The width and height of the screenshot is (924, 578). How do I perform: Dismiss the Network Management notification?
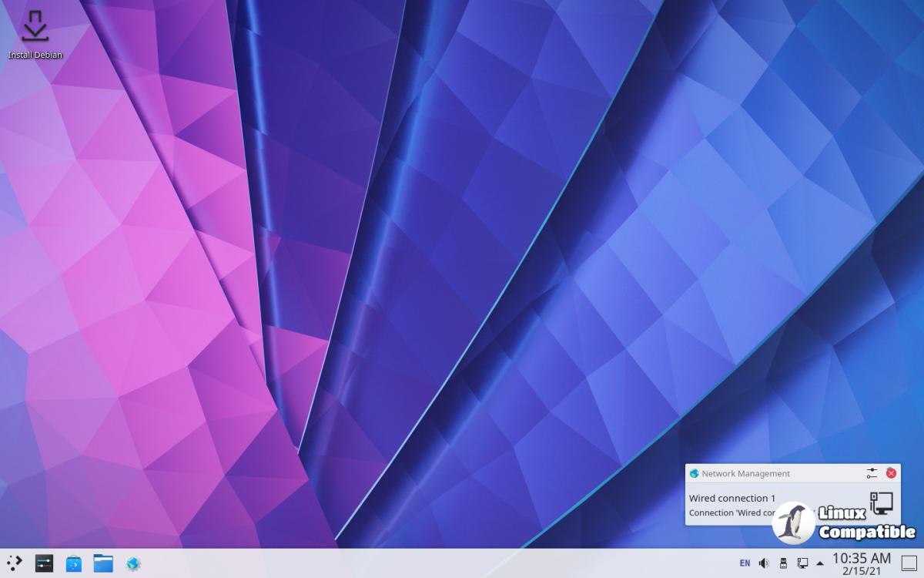click(x=891, y=473)
